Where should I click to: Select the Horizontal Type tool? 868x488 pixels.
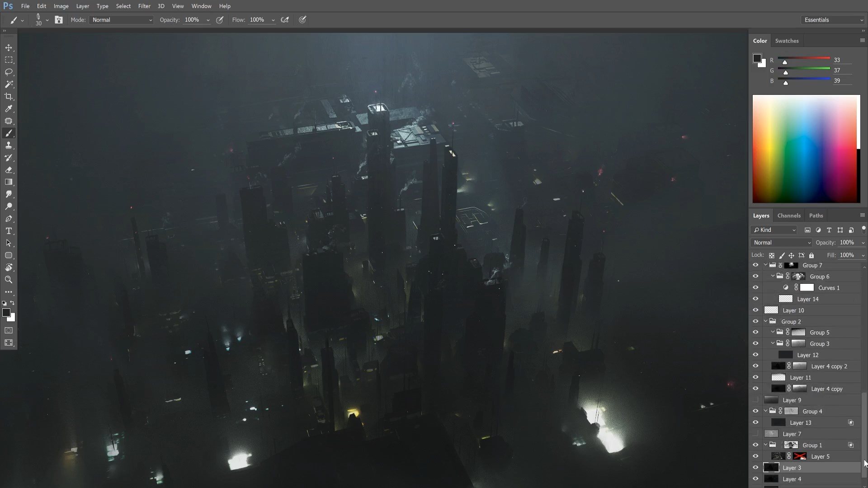pos(9,231)
